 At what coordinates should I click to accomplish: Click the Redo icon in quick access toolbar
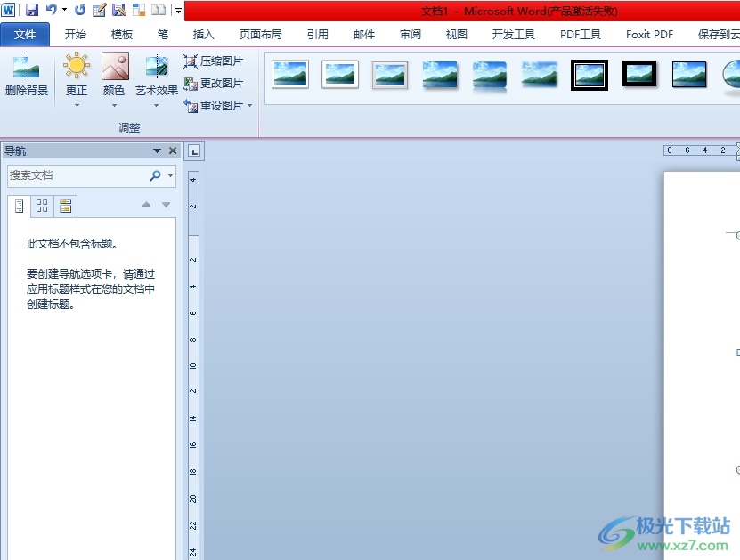click(80, 10)
